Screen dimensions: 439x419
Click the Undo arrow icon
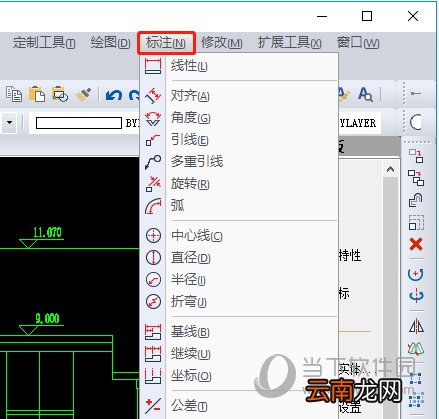tap(114, 95)
